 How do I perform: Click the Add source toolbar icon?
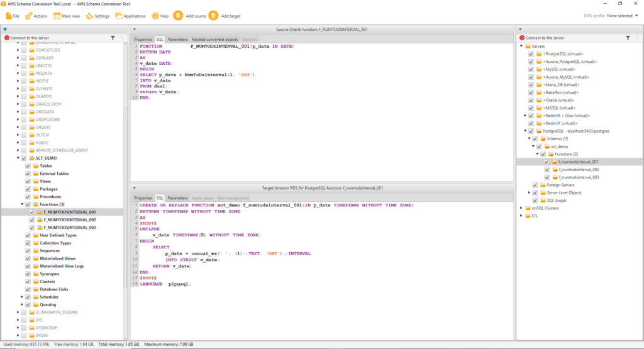pyautogui.click(x=179, y=16)
